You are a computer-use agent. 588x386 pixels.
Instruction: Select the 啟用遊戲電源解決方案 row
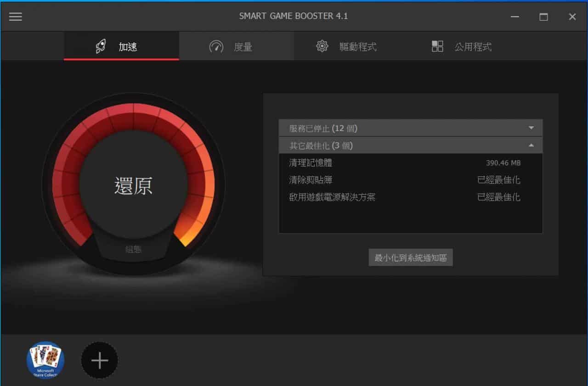[411, 197]
